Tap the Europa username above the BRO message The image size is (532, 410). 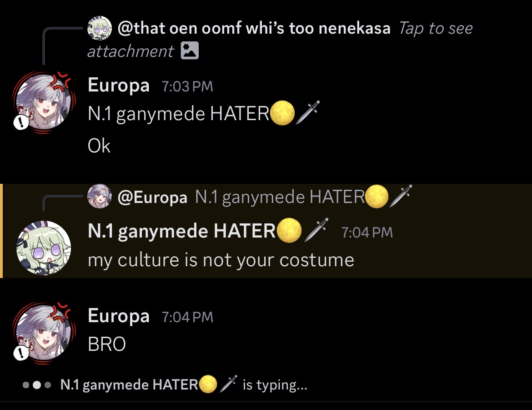click(118, 316)
